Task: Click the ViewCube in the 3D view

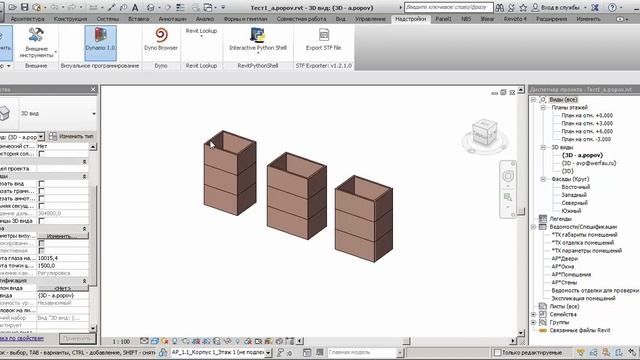Action: (x=484, y=133)
